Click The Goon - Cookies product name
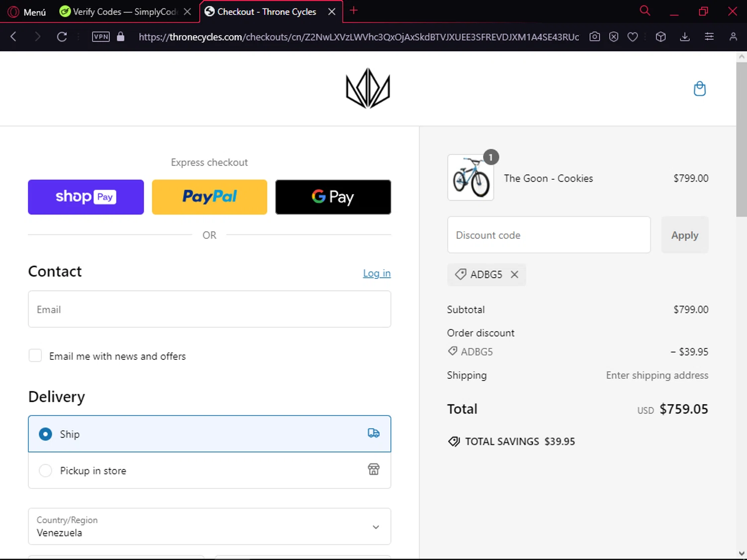This screenshot has width=747, height=560. point(548,178)
